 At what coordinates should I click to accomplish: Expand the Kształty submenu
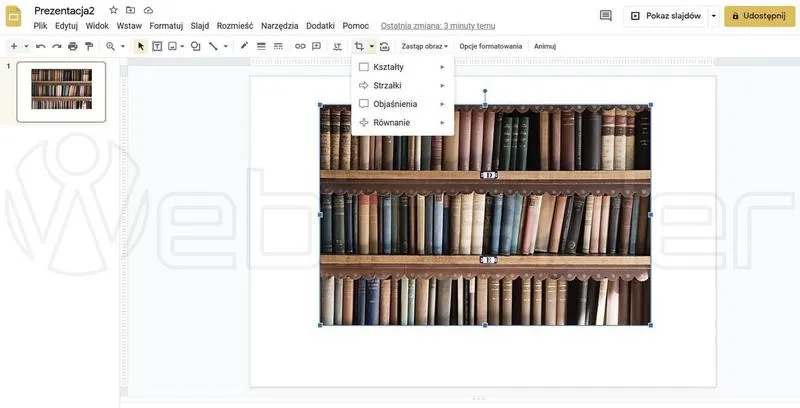(403, 67)
